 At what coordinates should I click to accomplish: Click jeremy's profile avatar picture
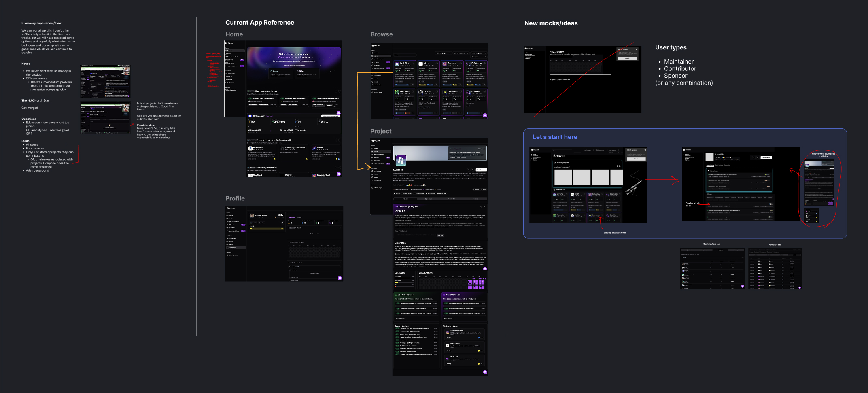click(x=252, y=215)
